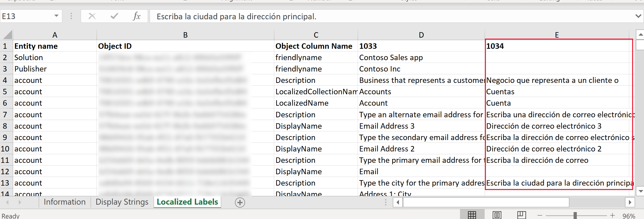
Task: Select column B header
Action: [185, 35]
